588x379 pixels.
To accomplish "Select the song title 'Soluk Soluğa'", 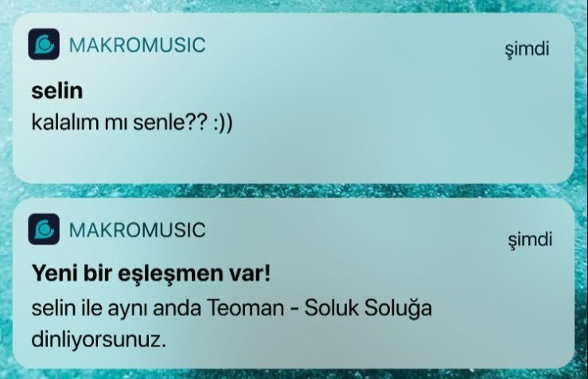I will pyautogui.click(x=368, y=309).
